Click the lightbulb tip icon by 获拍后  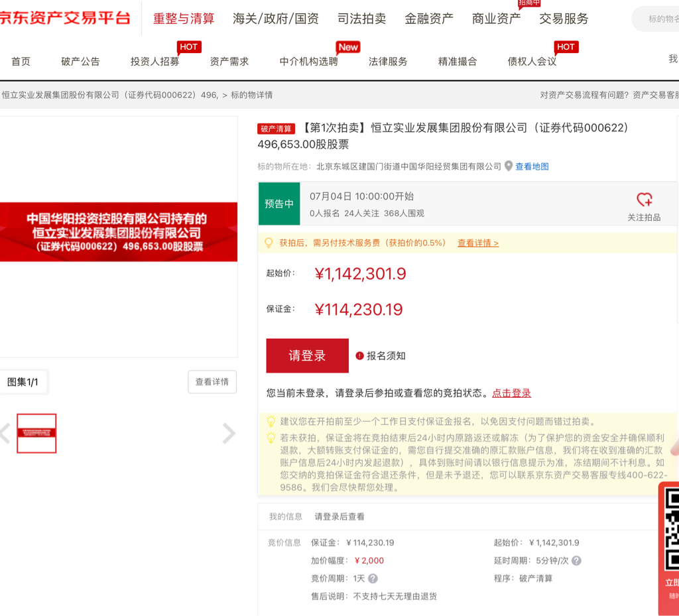tap(269, 243)
